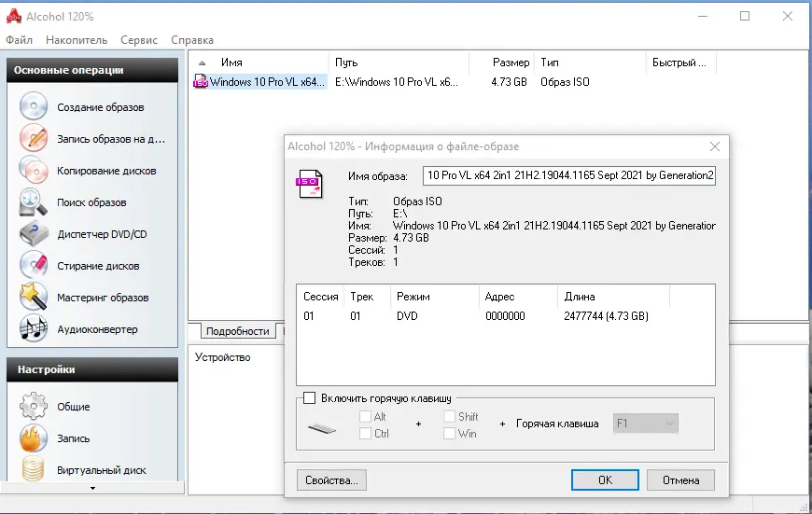The width and height of the screenshot is (812, 514).
Task: Sort list by Путь column header
Action: (399, 63)
